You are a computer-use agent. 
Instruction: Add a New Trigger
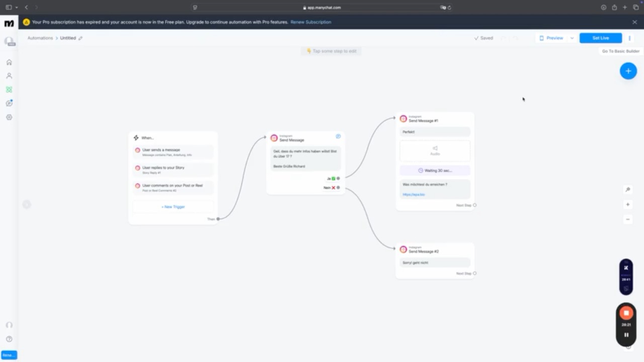point(173,207)
